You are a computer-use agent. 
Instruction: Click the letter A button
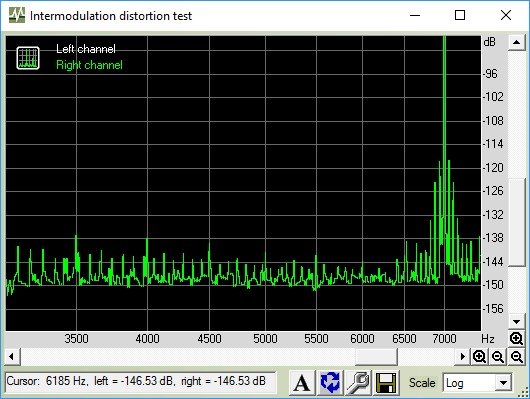pyautogui.click(x=302, y=383)
